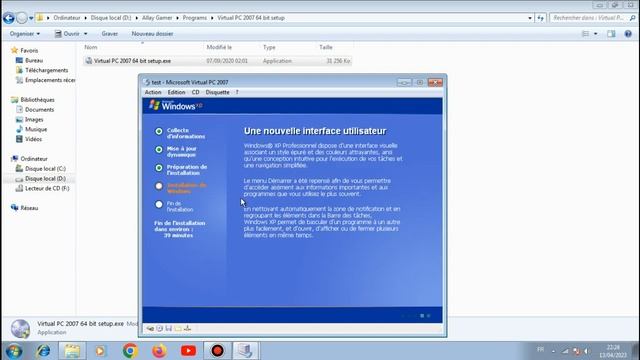Click the screen recorder taskbar icon
Image resolution: width=640 pixels, height=360 pixels.
click(x=218, y=351)
